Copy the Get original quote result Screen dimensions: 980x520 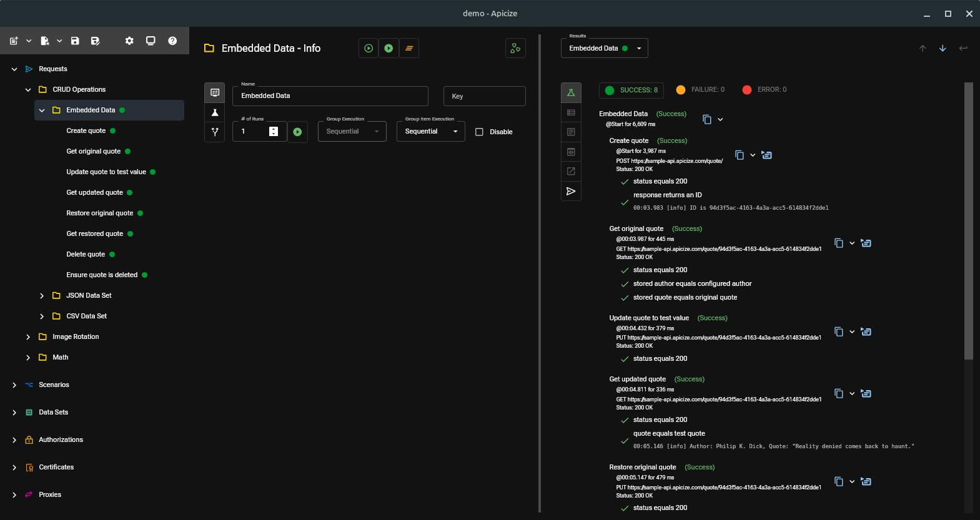839,243
